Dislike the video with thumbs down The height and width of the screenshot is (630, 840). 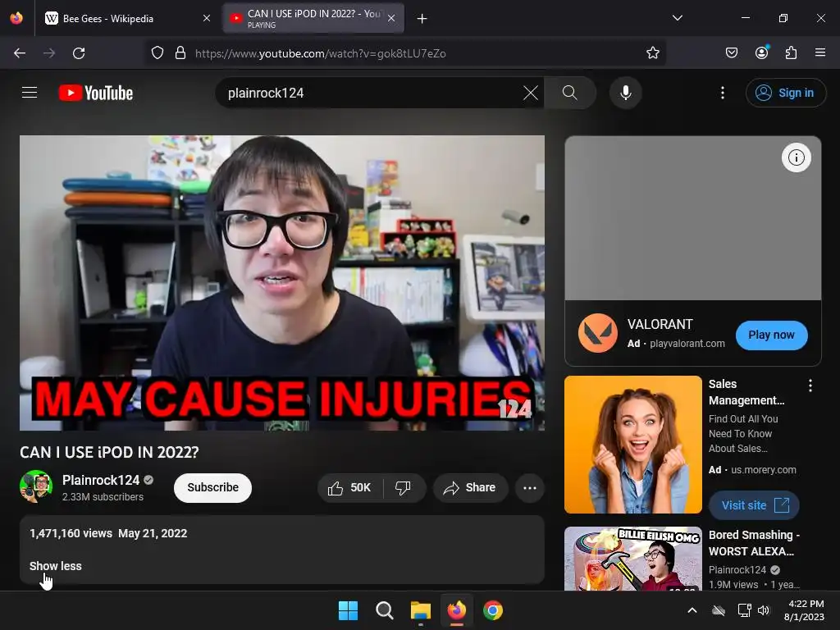coord(404,487)
